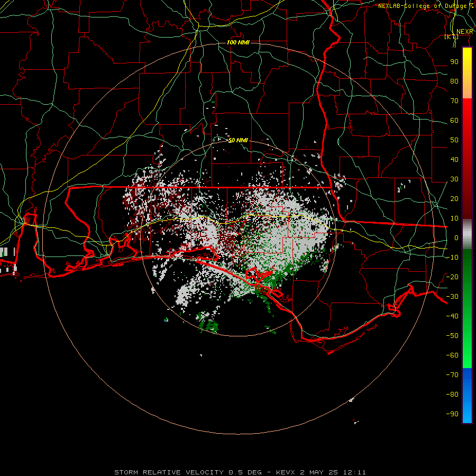The height and width of the screenshot is (476, 476).
Task: Select the 40 value on velocity legend
Action: pos(454,159)
